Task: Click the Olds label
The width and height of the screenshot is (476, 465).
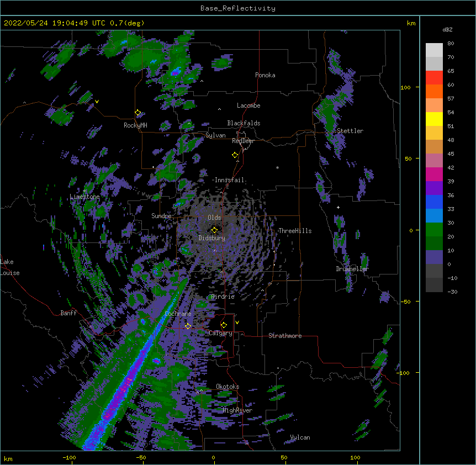Action: tap(214, 218)
